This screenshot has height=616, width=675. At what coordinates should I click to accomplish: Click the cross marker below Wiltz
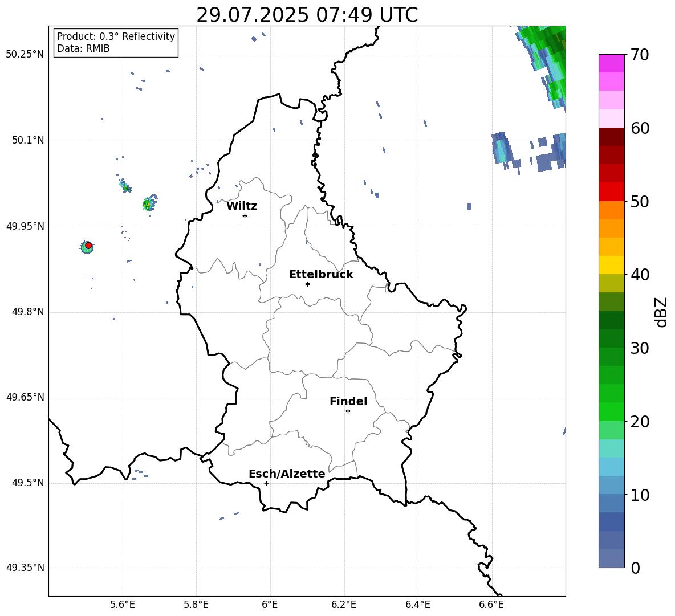(x=245, y=215)
